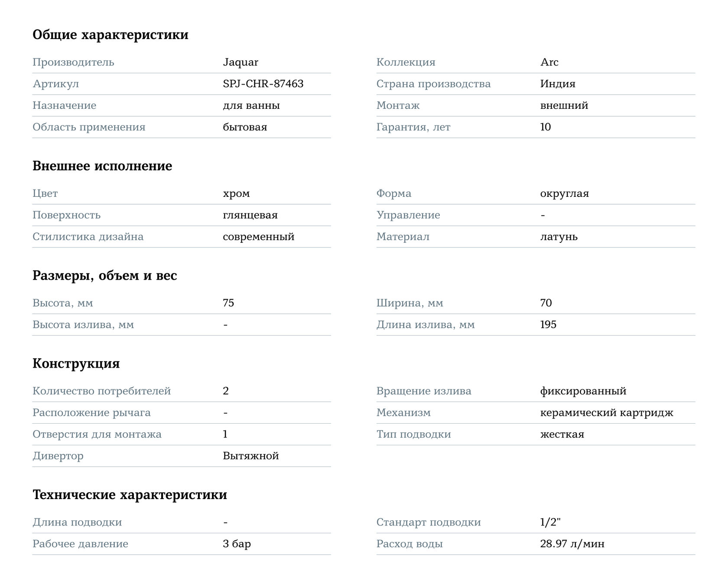Viewport: 728px width, 581px height.
Task: Click the "Конструкция" section heading
Action: click(76, 363)
